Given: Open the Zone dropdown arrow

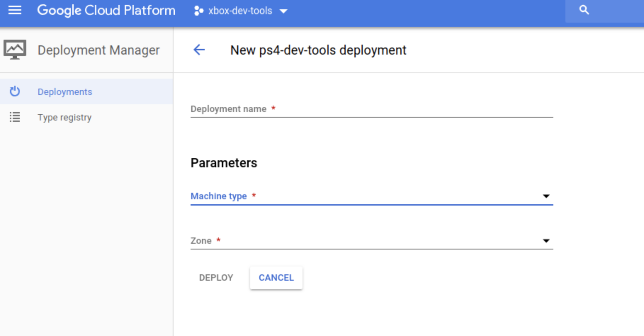Looking at the screenshot, I should 546,241.
